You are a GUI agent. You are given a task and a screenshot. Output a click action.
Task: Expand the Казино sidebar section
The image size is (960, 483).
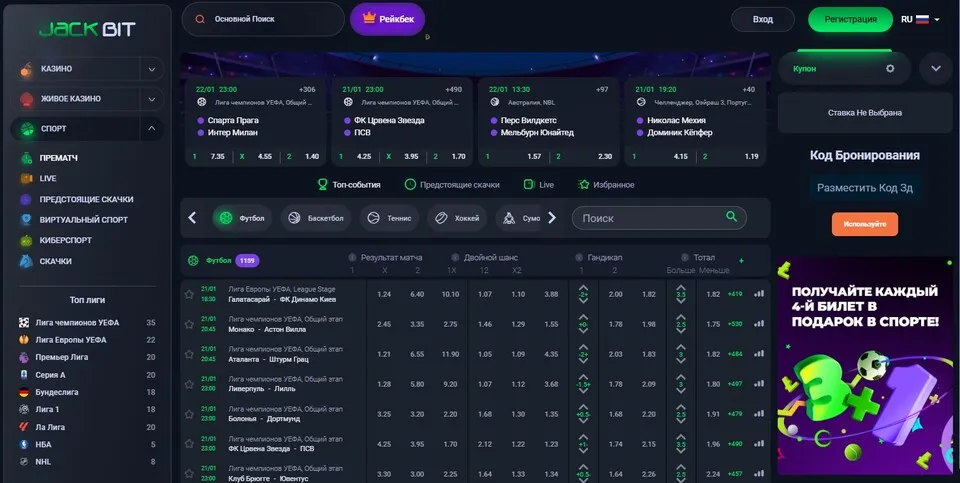[x=151, y=69]
